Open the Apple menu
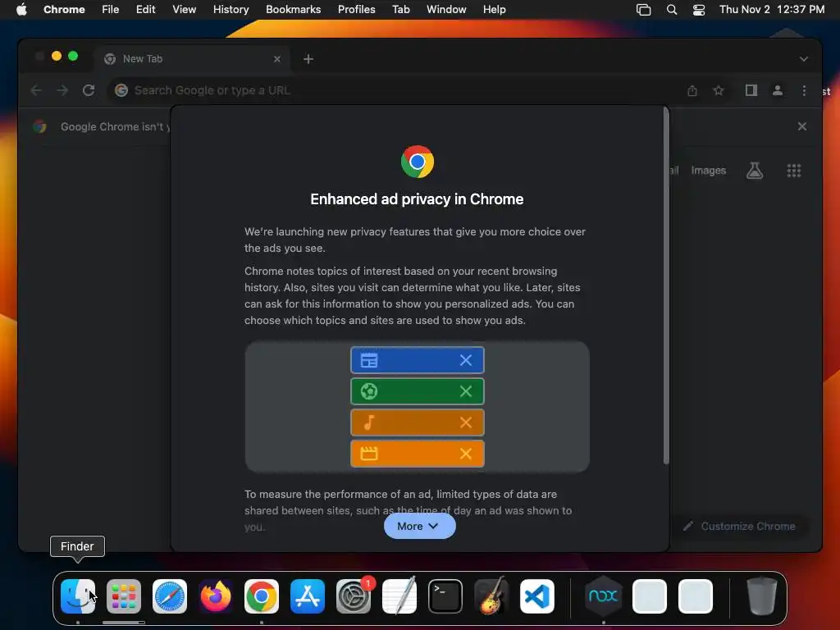This screenshot has height=630, width=840. tap(21, 10)
